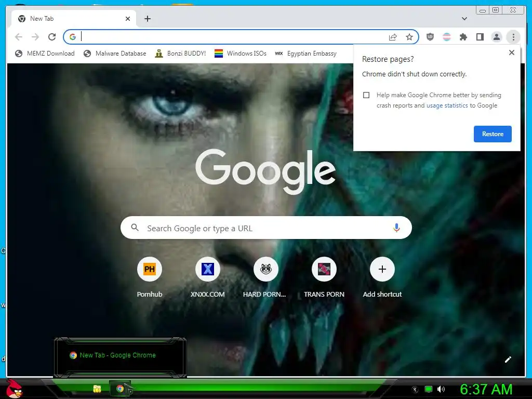The height and width of the screenshot is (399, 532).
Task: Open the profile avatar menu
Action: [x=497, y=37]
